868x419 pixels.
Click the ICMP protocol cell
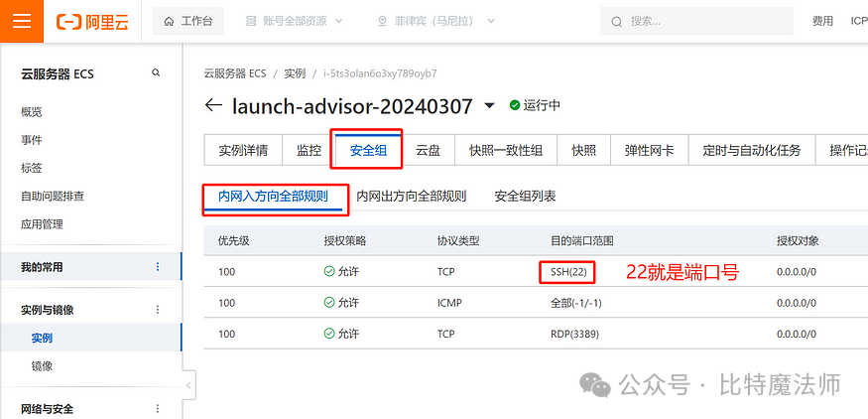(449, 303)
